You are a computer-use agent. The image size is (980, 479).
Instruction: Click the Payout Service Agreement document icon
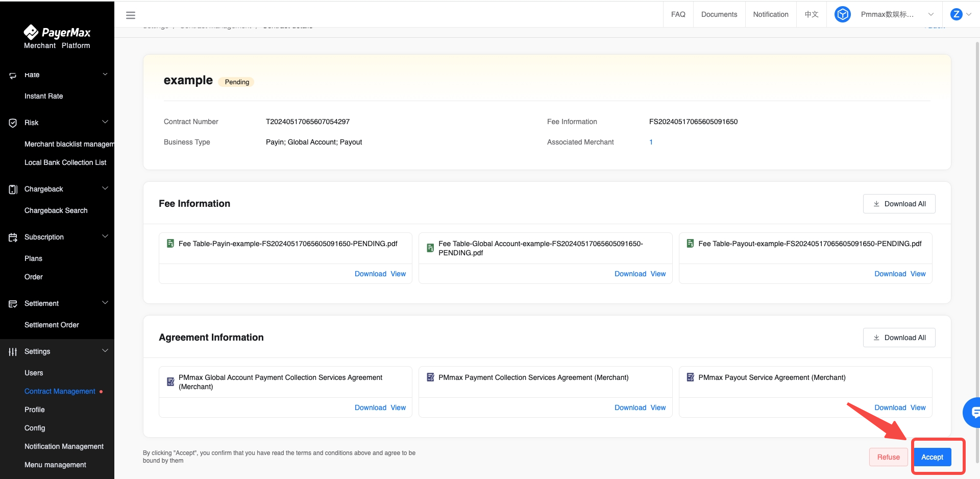[x=690, y=377]
